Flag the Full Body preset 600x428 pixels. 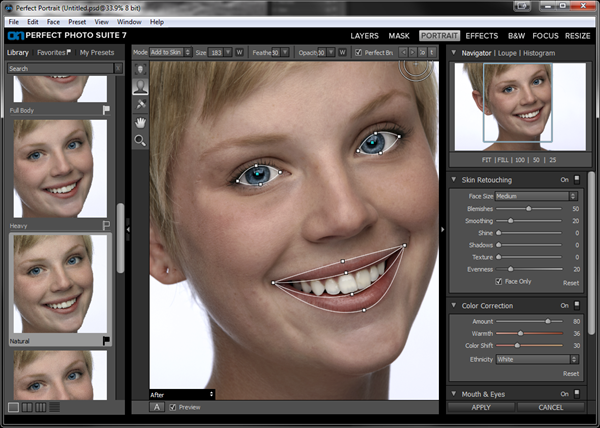point(107,111)
